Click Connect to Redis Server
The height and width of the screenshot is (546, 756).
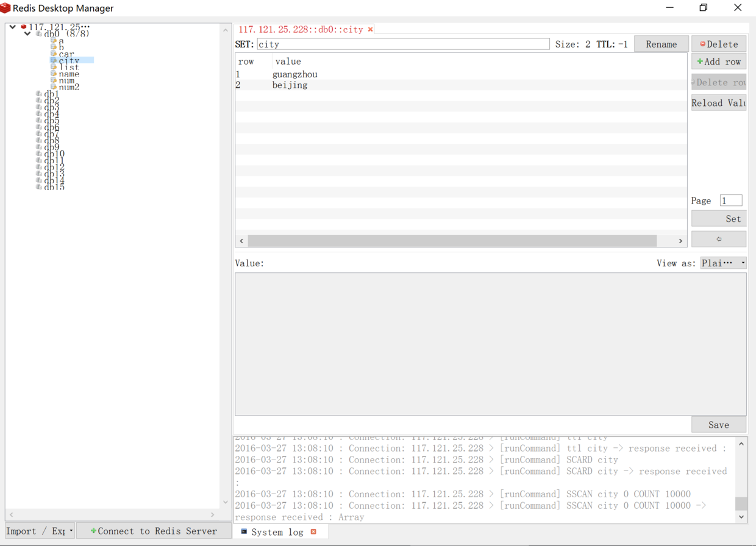(154, 531)
